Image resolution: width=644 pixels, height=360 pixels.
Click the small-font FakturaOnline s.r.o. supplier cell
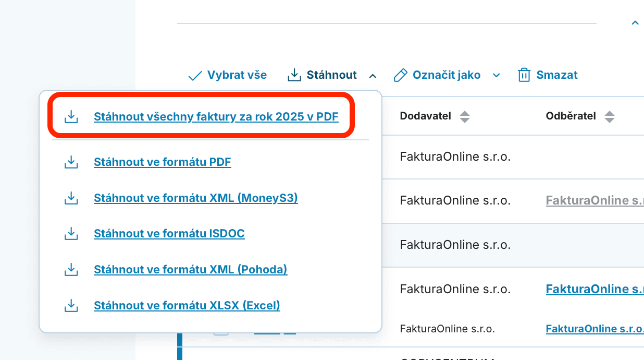tap(448, 329)
